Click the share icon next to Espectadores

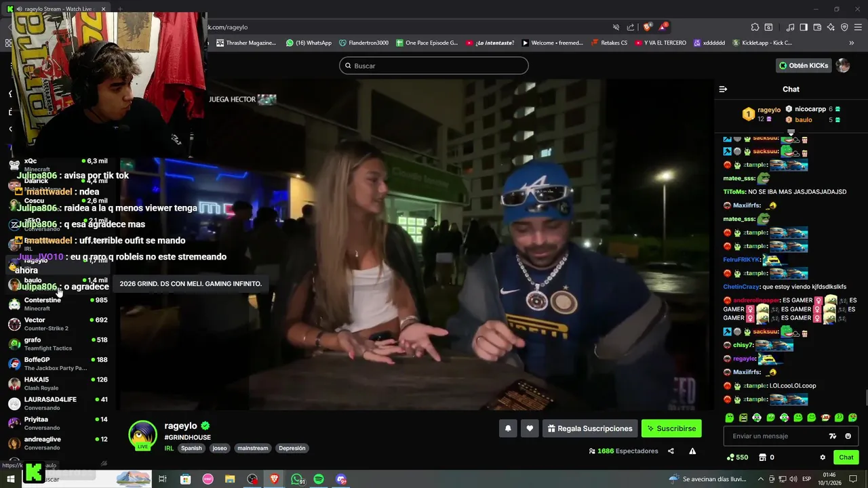[x=671, y=451]
